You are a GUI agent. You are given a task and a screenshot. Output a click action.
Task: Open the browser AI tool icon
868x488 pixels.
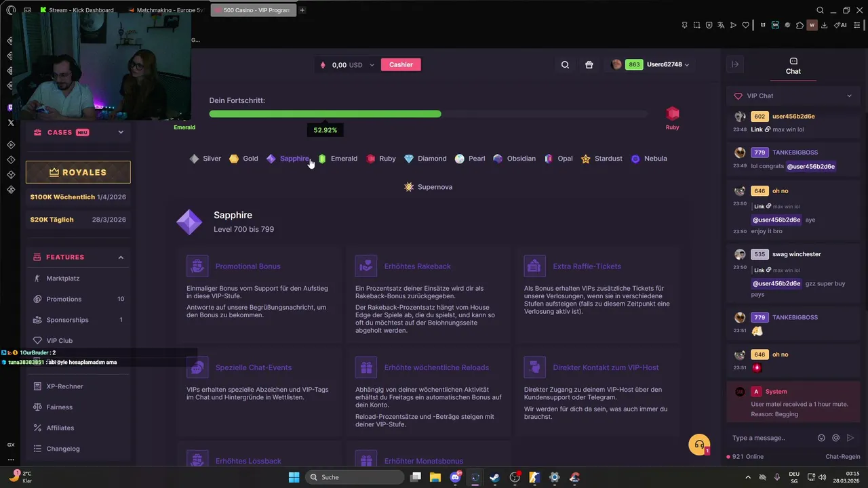pos(842,25)
